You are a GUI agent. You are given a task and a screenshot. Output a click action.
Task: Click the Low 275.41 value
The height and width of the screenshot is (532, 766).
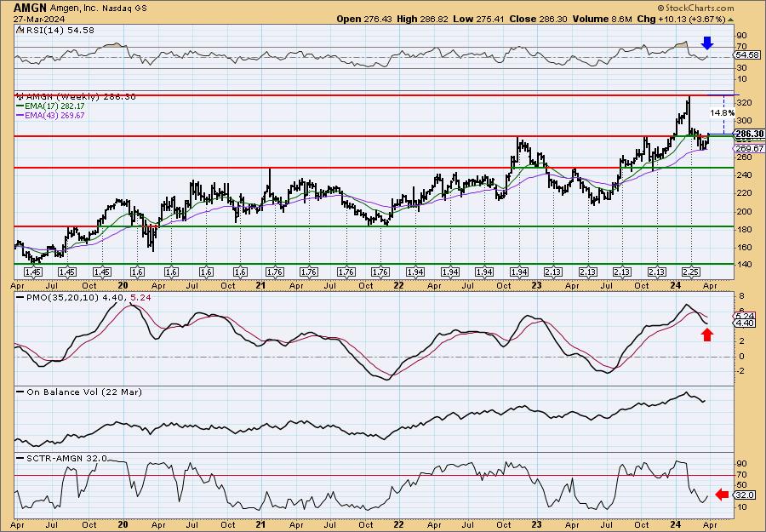(478, 19)
